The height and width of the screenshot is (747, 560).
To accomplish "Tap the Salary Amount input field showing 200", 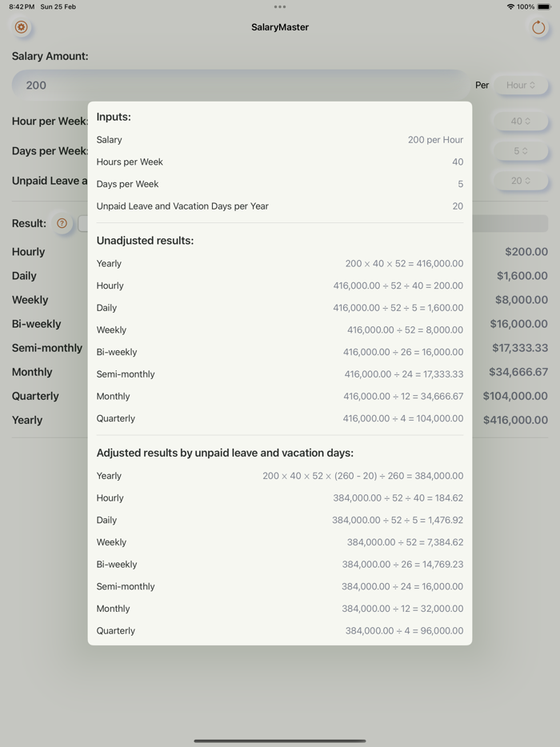I will (x=241, y=85).
